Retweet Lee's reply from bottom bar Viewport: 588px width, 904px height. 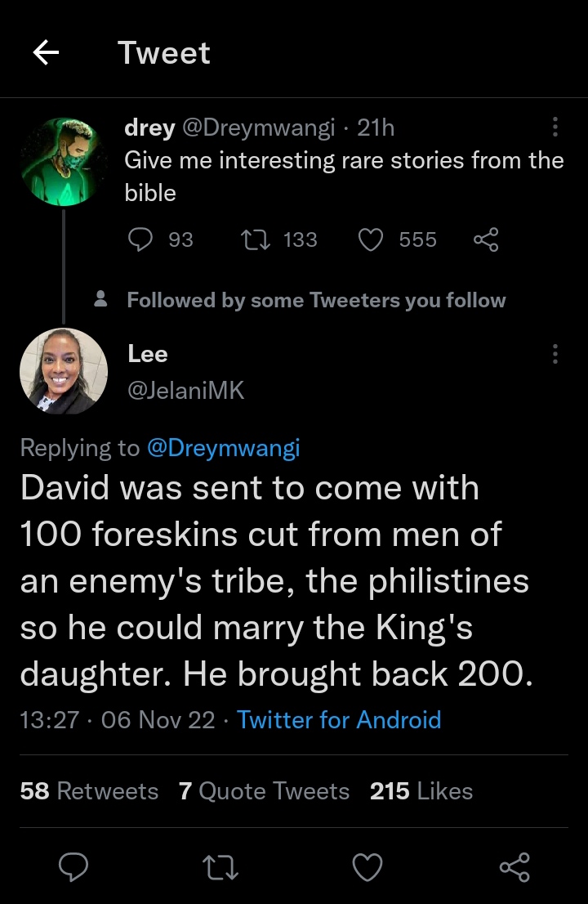(220, 867)
